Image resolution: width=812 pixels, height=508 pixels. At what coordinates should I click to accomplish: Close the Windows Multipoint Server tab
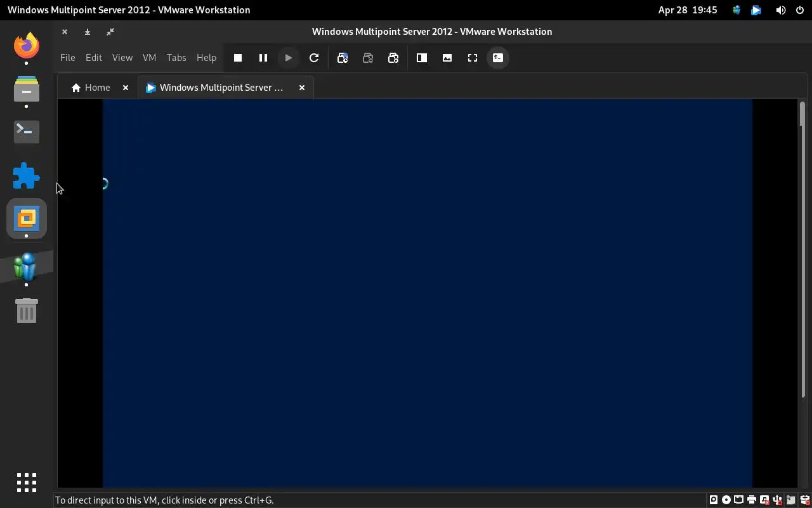click(x=302, y=88)
